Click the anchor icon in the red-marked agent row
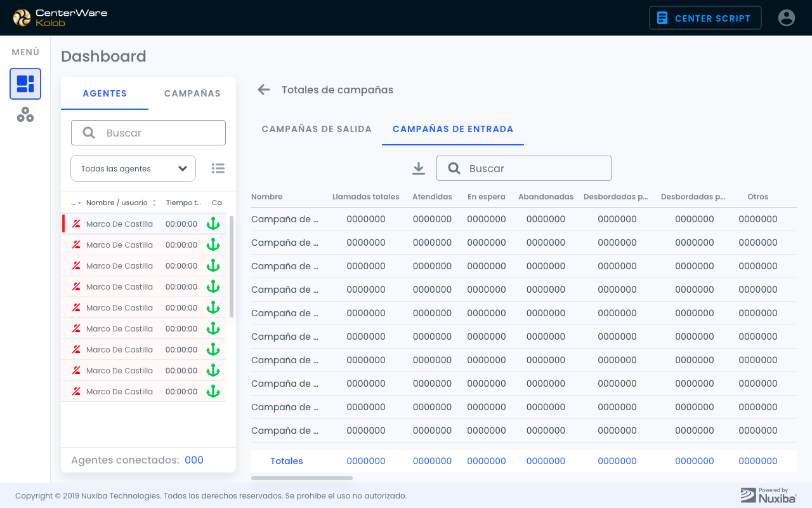This screenshot has width=812, height=508. click(213, 224)
